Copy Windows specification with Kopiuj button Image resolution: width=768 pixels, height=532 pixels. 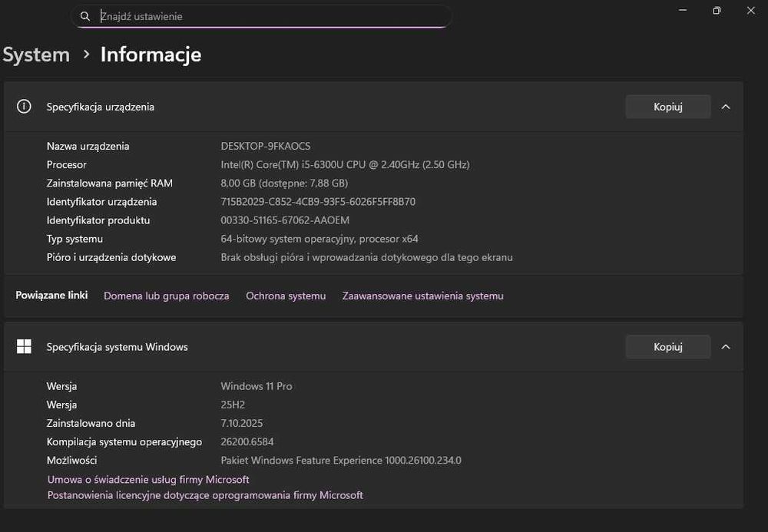pyautogui.click(x=668, y=346)
